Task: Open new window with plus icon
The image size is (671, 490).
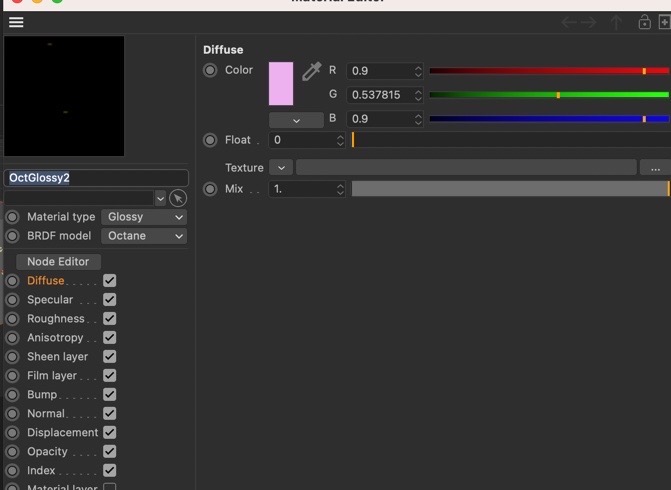Action: pyautogui.click(x=665, y=22)
